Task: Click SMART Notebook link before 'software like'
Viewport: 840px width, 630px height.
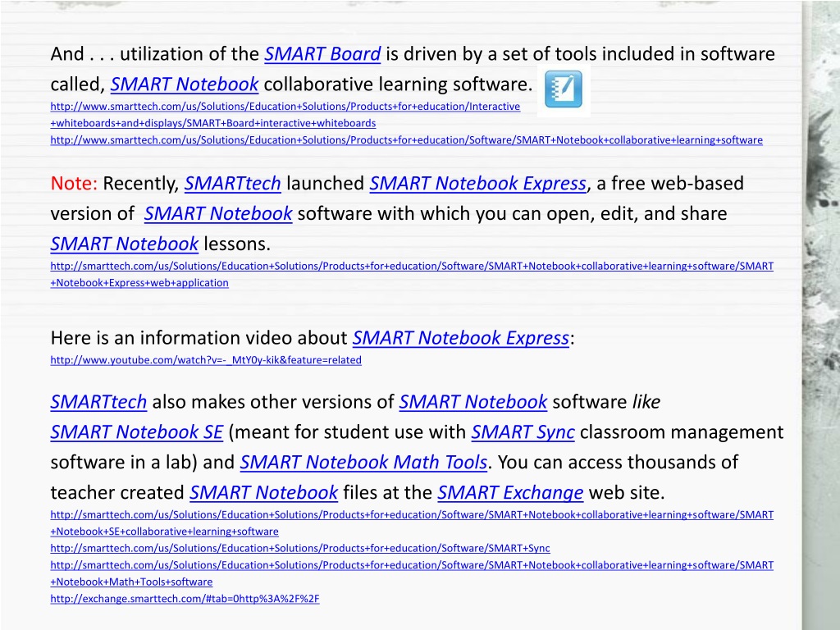Action: [x=473, y=402]
